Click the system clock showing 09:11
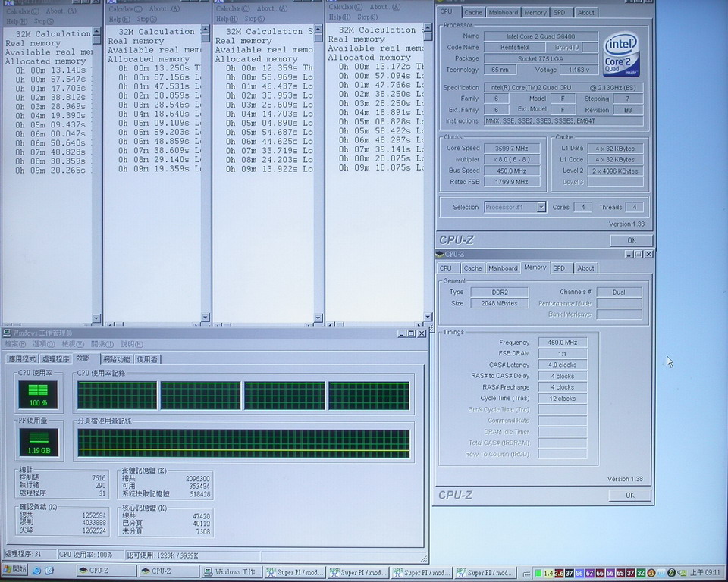 pos(704,573)
